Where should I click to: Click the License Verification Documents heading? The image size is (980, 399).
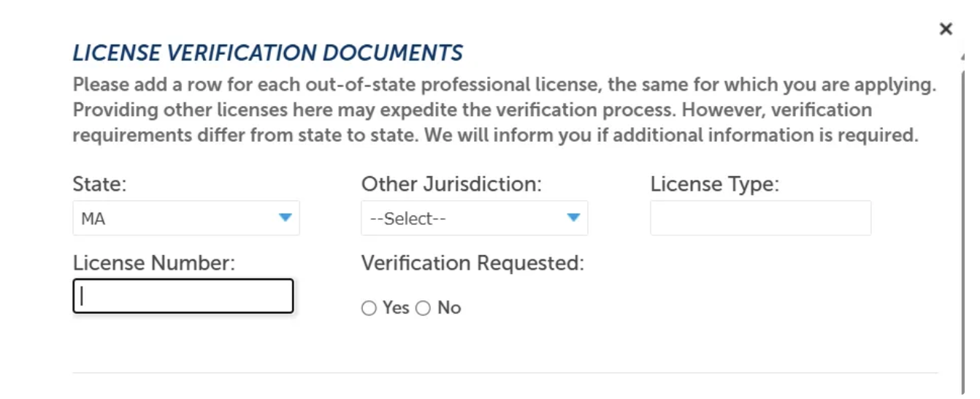[x=268, y=53]
